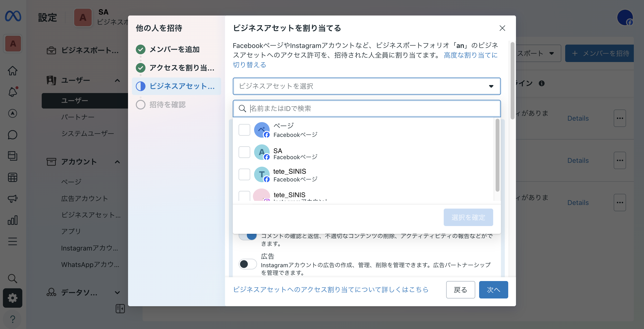This screenshot has width=644, height=329.
Task: Click the Facebook profile avatar top right
Action: 625,17
